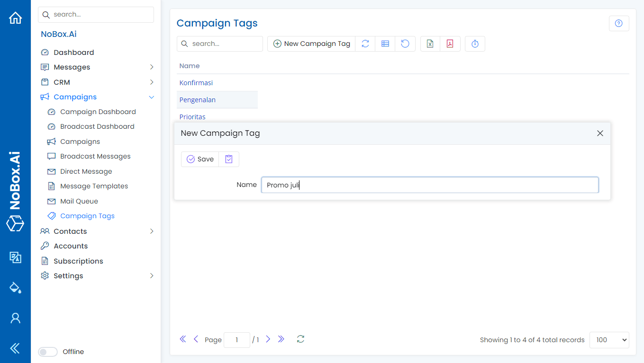Click the copy clipboard icon beside Save
The height and width of the screenshot is (363, 644).
229,159
